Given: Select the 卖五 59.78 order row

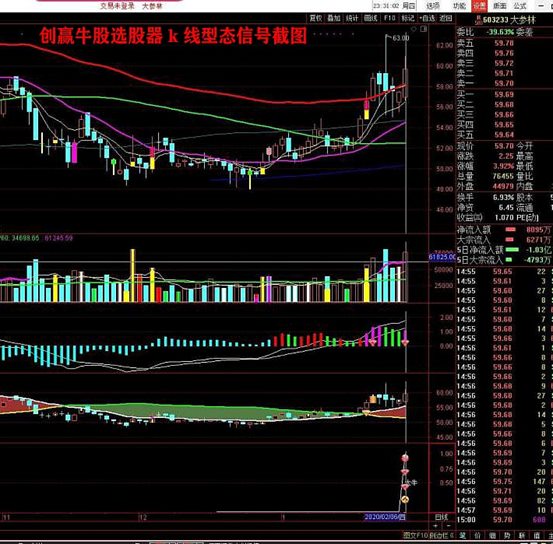Looking at the screenshot, I should pyautogui.click(x=485, y=43).
